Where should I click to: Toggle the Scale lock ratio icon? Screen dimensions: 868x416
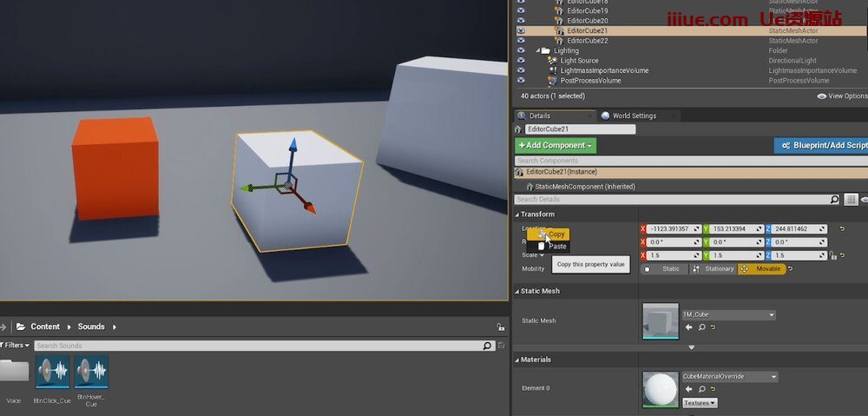click(832, 255)
